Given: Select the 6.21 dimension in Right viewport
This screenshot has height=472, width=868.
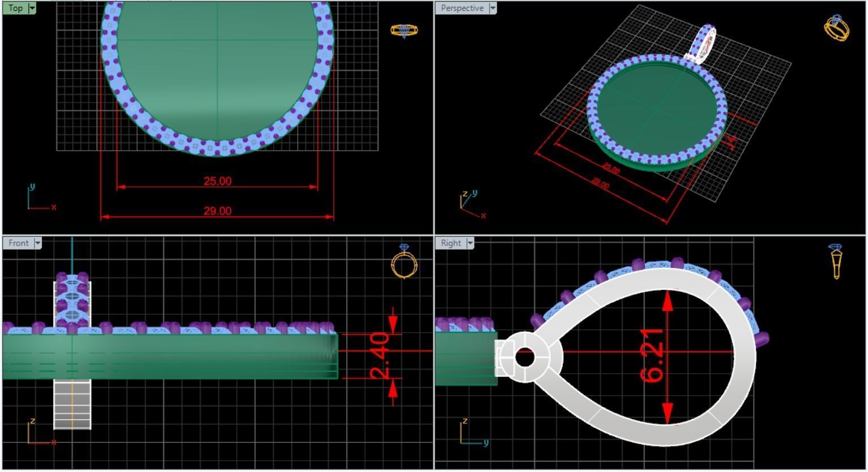Looking at the screenshot, I should [651, 355].
